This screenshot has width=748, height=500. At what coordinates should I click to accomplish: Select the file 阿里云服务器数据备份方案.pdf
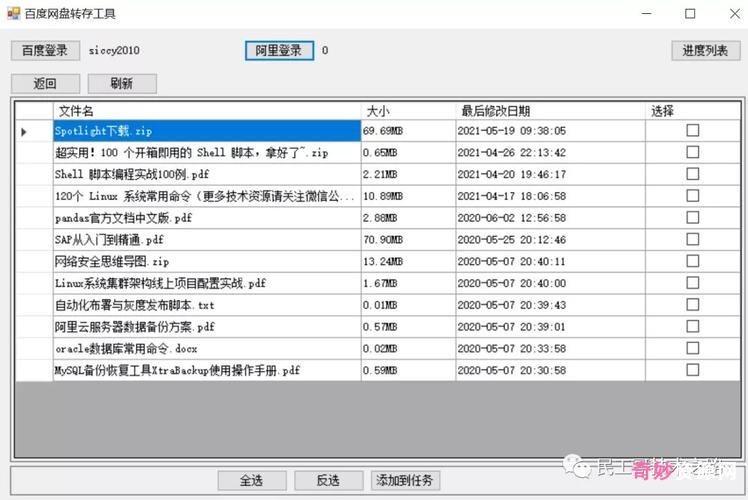pos(207,327)
